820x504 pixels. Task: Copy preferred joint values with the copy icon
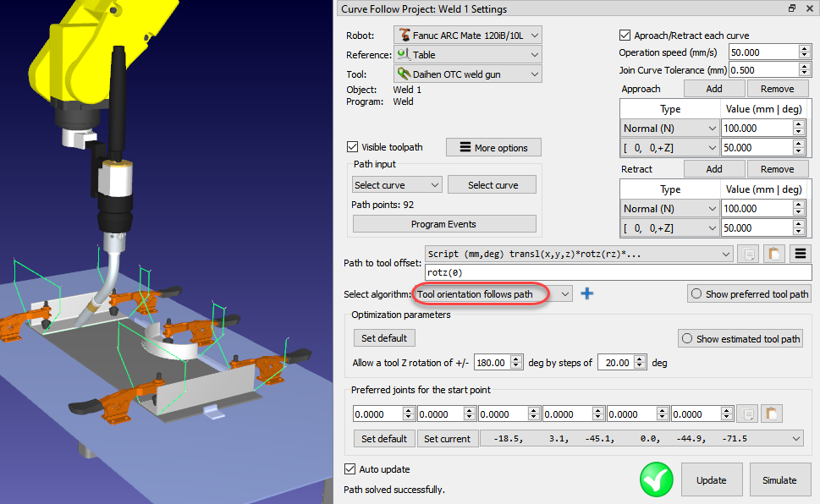click(x=748, y=414)
